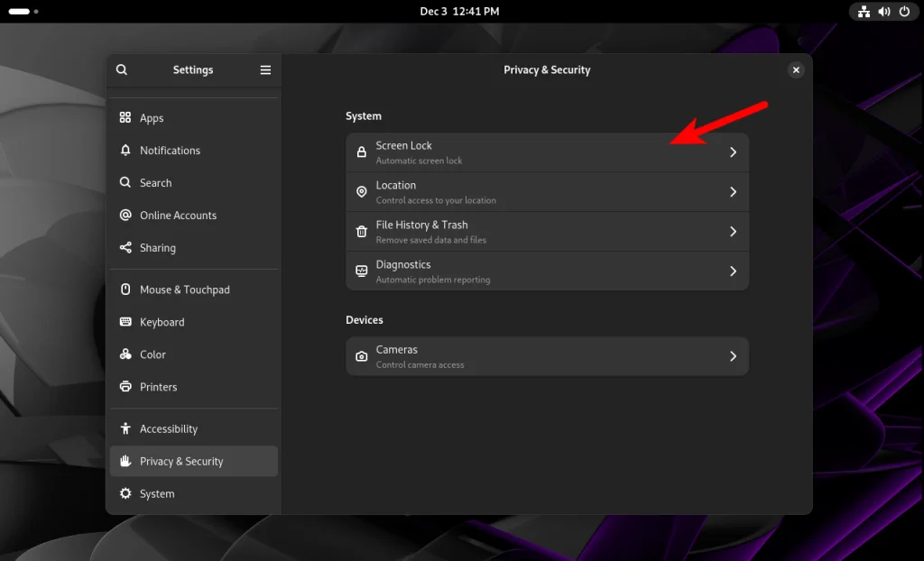Click the System gear icon

tap(125, 492)
